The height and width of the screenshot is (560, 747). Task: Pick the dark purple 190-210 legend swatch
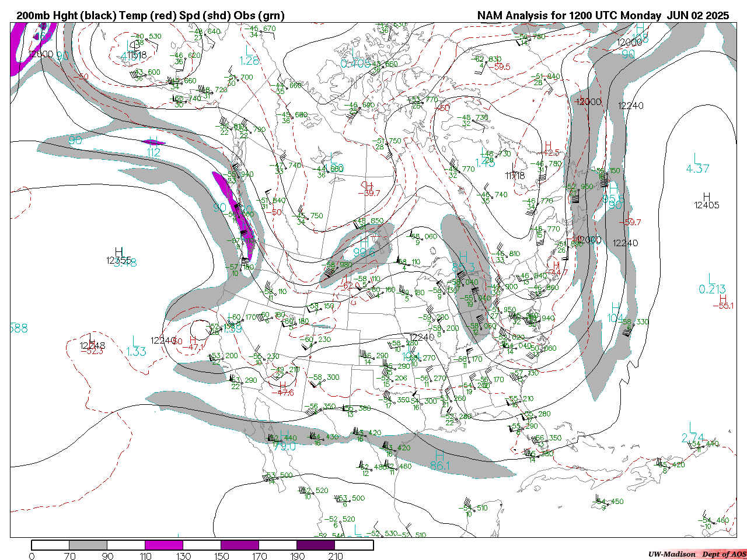(x=316, y=545)
